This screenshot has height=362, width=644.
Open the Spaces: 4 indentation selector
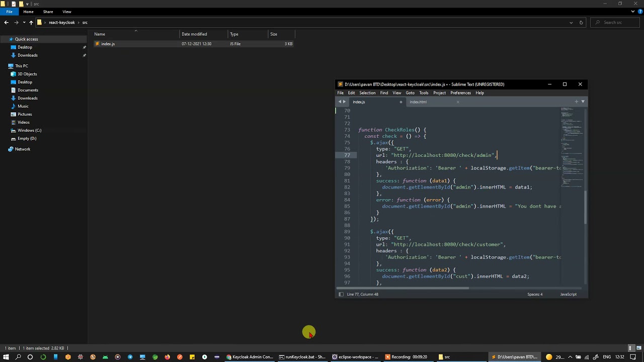pos(535,294)
